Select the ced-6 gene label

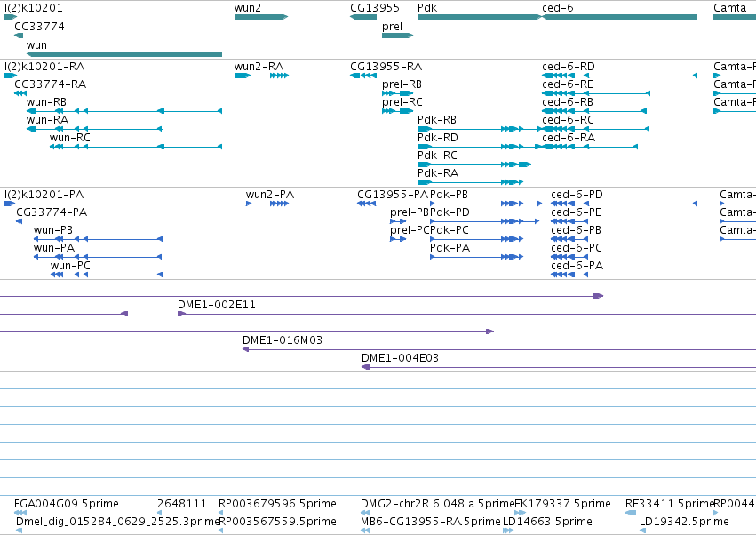click(x=557, y=8)
